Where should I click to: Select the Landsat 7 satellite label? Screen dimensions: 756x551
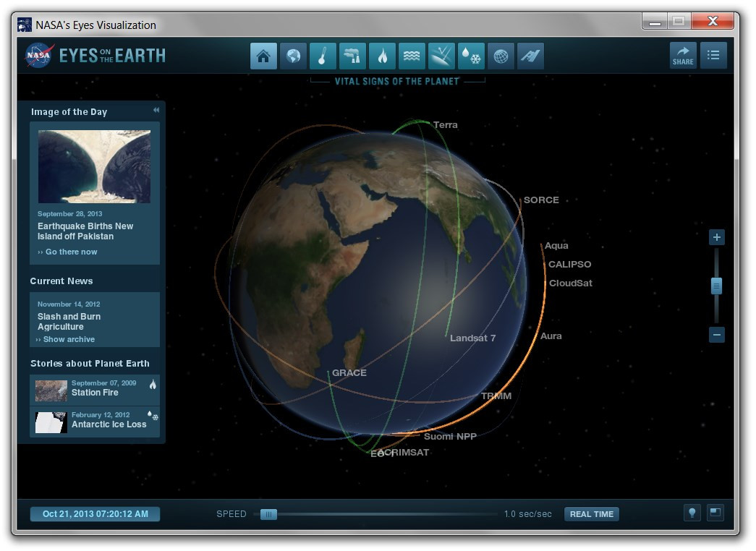point(472,338)
